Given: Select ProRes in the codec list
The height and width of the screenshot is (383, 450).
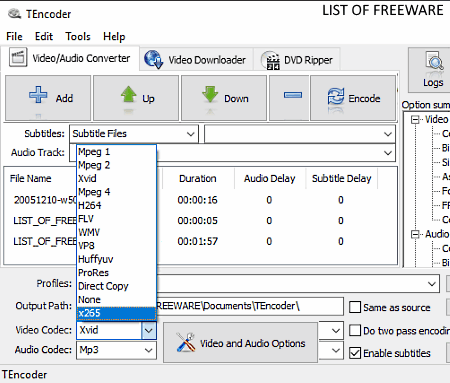Looking at the screenshot, I should [x=116, y=273].
